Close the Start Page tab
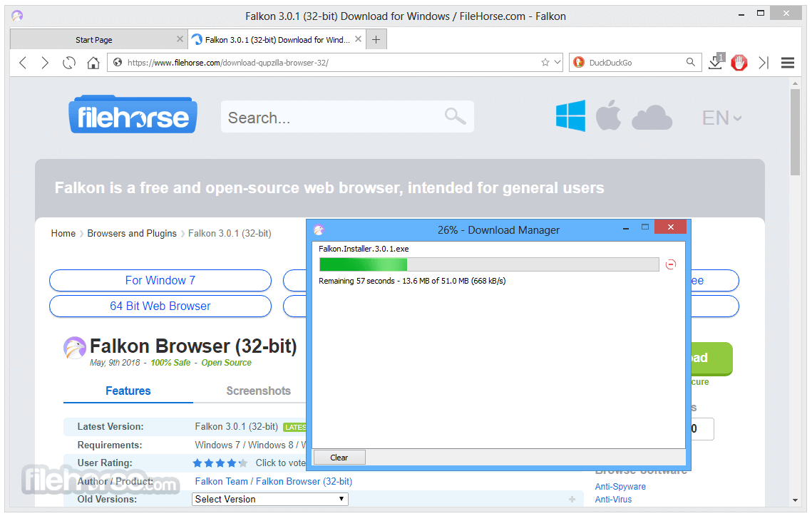 pyautogui.click(x=180, y=39)
